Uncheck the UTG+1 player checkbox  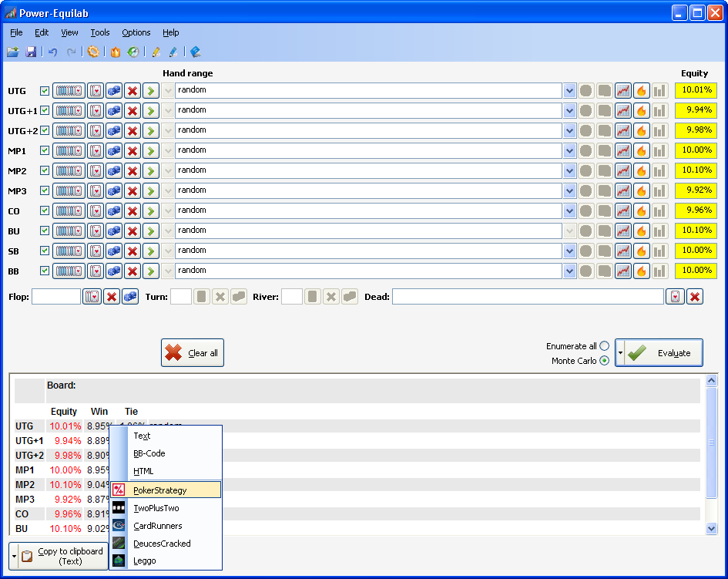45,110
